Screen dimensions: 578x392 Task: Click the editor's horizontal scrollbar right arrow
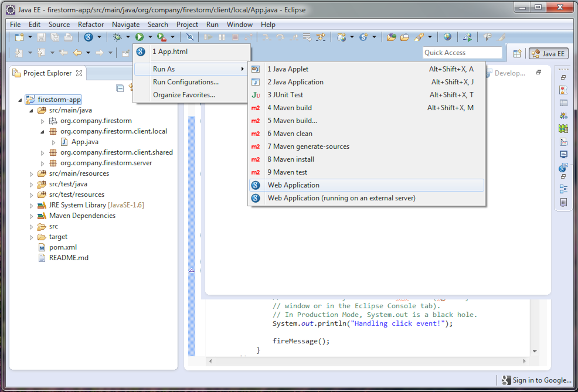524,361
